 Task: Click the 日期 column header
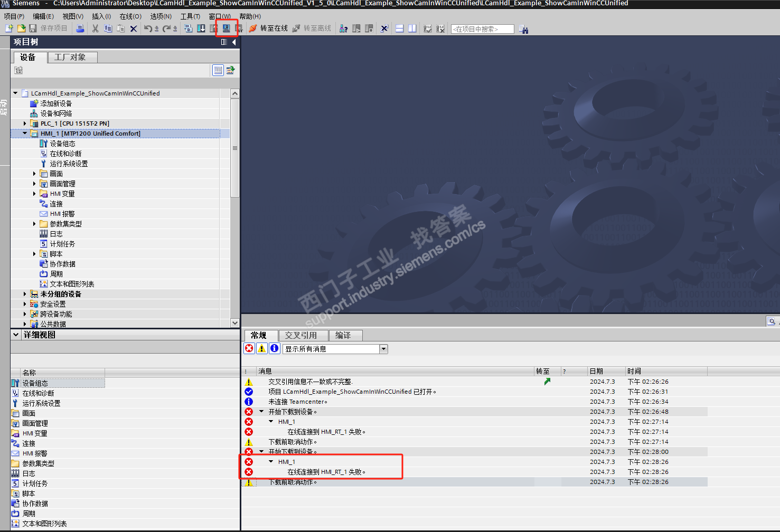click(x=606, y=371)
